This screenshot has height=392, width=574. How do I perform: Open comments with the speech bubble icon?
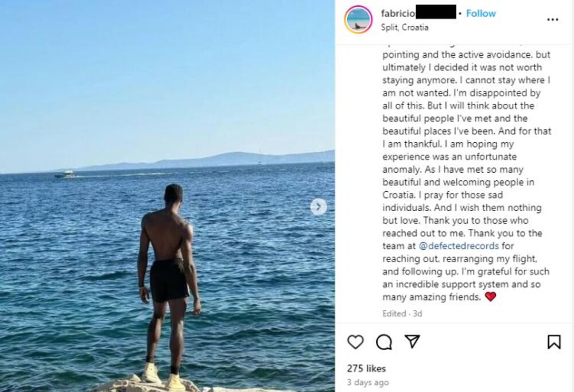coord(384,342)
